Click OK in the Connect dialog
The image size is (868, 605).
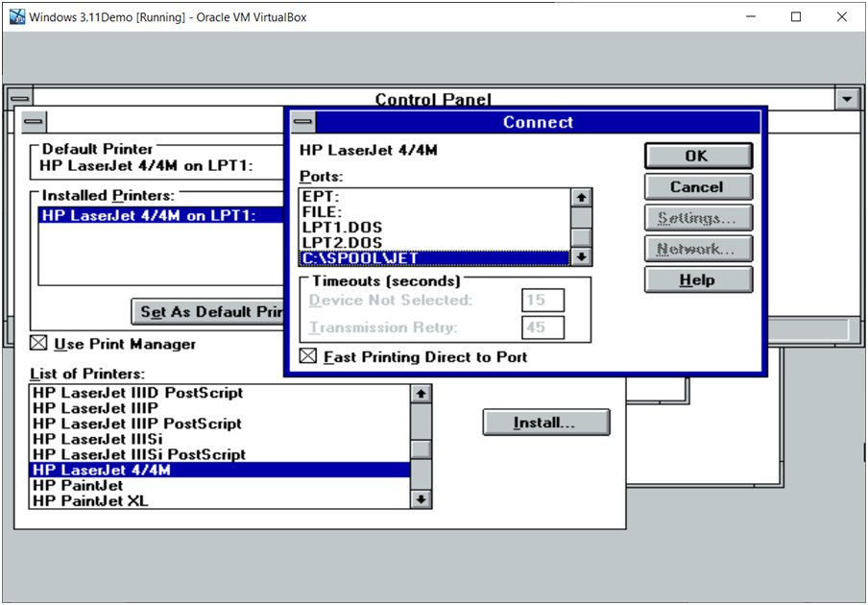point(698,157)
